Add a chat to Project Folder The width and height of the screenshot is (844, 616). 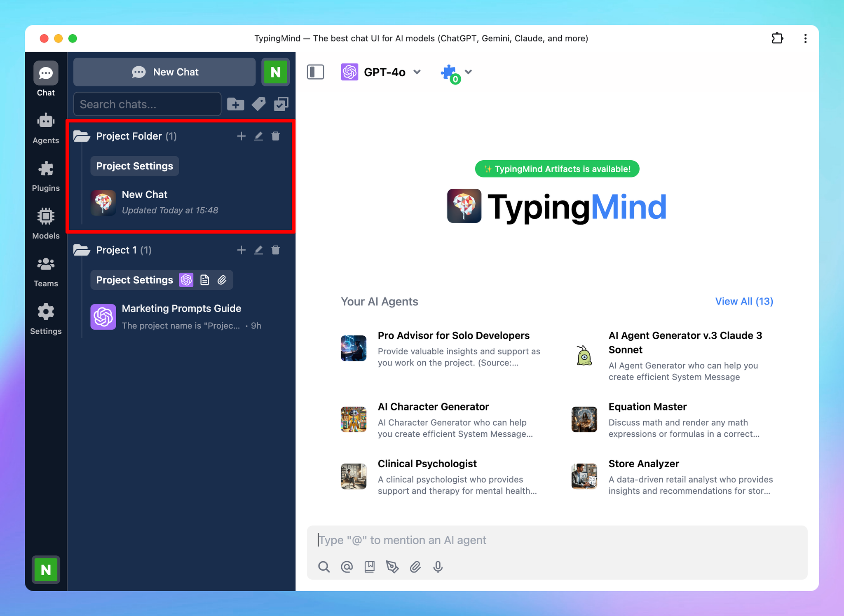(x=241, y=136)
